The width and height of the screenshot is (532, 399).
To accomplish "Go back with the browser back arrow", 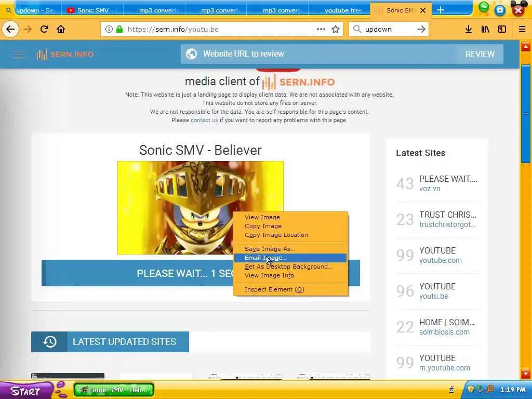I will 10,29.
